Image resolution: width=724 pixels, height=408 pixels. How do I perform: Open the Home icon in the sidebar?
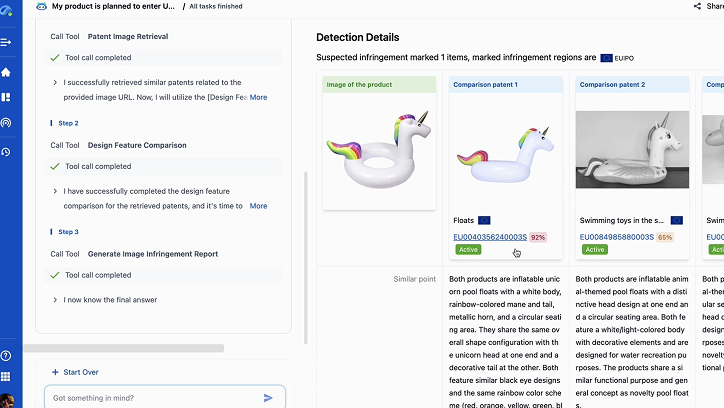pyautogui.click(x=6, y=72)
